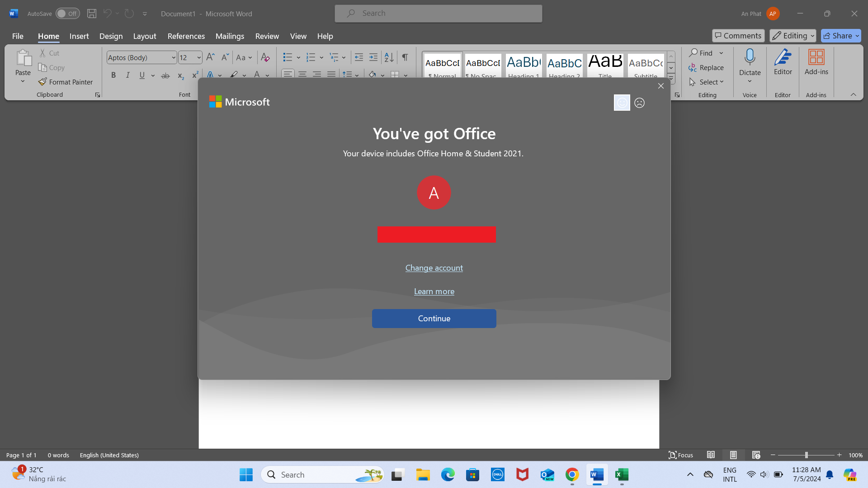This screenshot has height=488, width=868.
Task: Toggle align right
Action: tap(317, 74)
